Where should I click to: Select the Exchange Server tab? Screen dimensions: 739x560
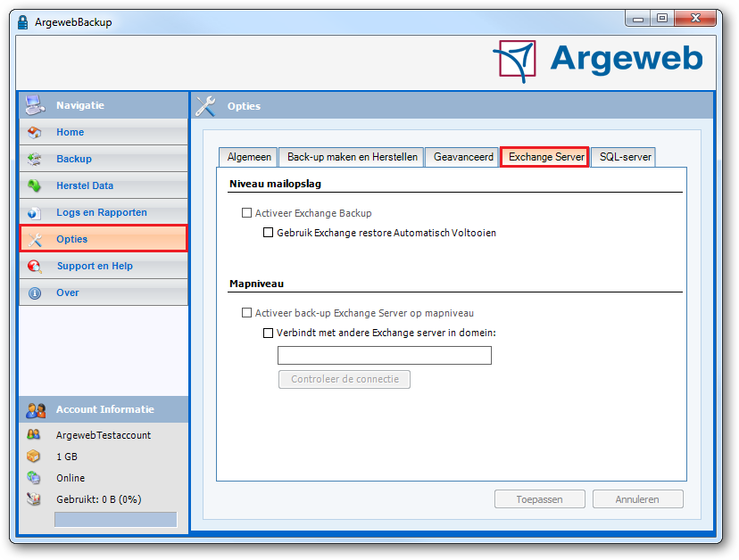point(545,157)
